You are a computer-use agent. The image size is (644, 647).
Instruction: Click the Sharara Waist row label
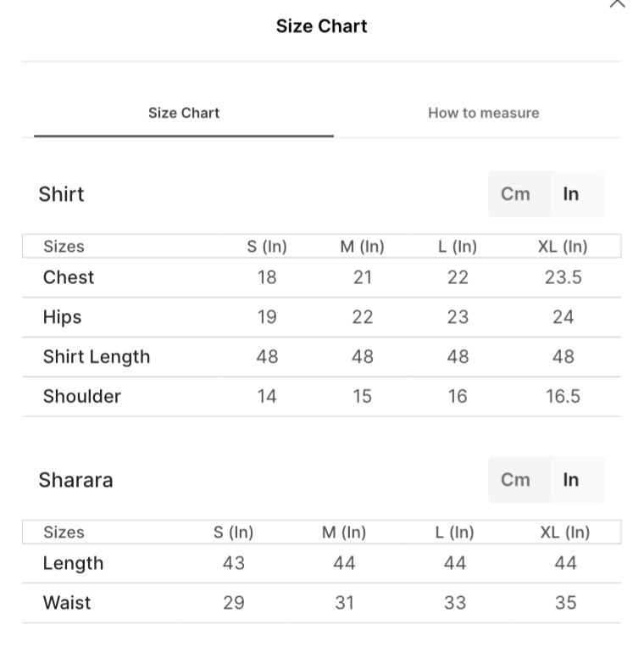pos(67,603)
